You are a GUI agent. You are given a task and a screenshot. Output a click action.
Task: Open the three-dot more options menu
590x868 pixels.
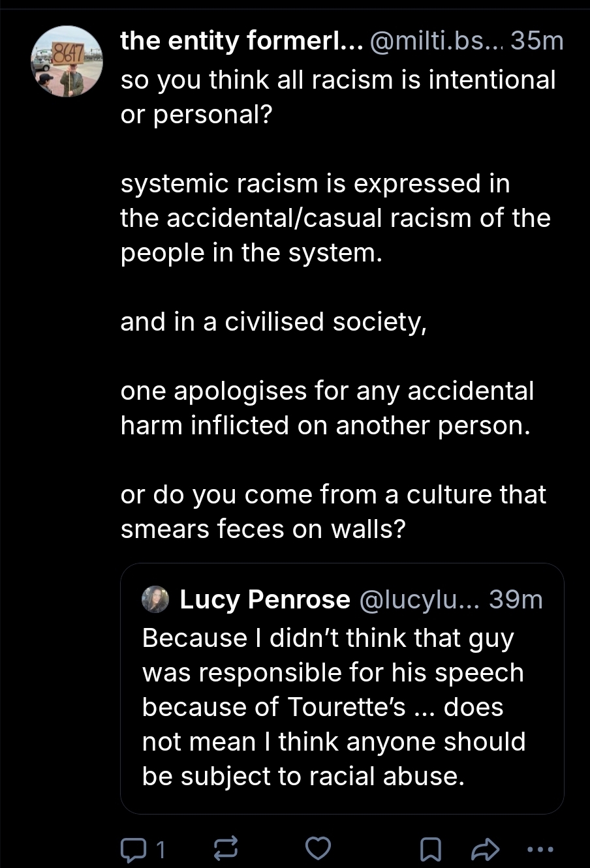[540, 848]
